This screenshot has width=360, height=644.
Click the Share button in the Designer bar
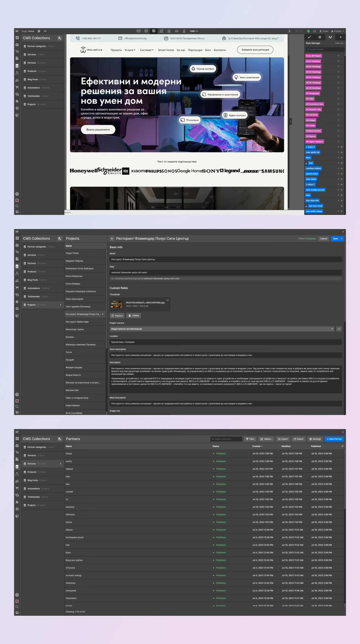(x=324, y=31)
